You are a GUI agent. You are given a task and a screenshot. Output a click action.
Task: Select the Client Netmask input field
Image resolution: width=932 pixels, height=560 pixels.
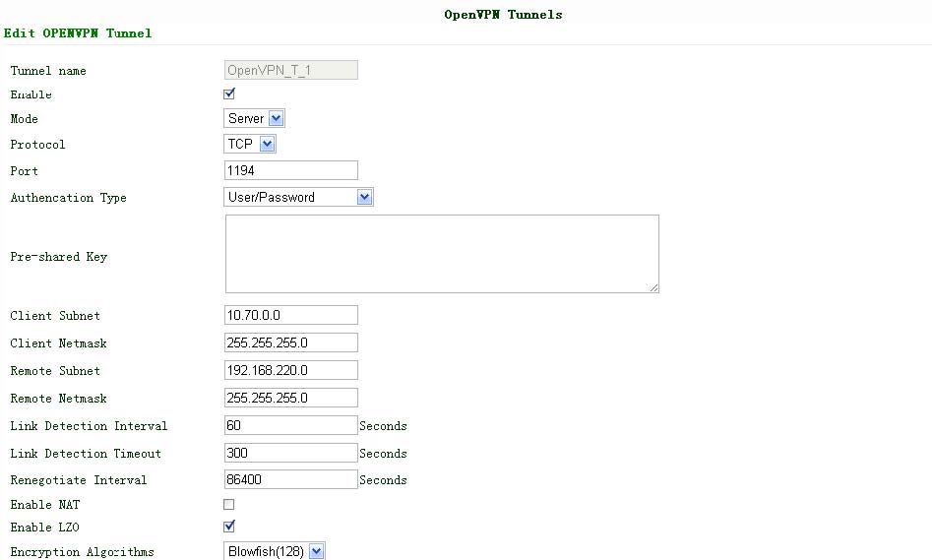291,343
